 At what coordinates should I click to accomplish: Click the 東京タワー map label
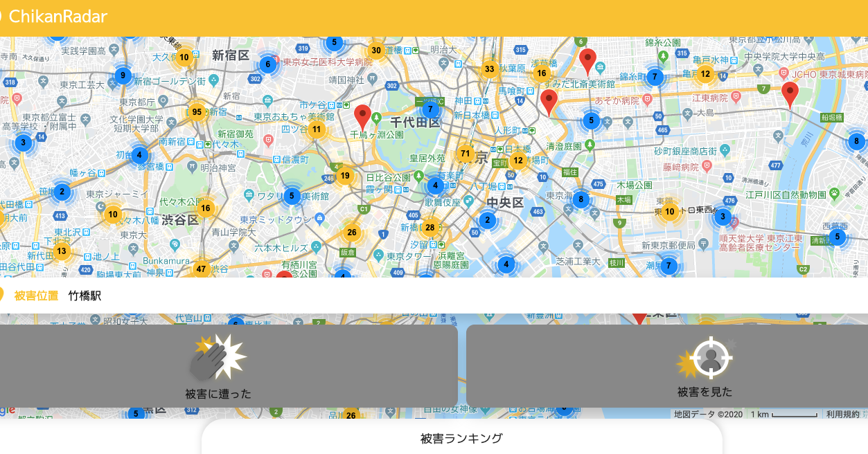(409, 256)
